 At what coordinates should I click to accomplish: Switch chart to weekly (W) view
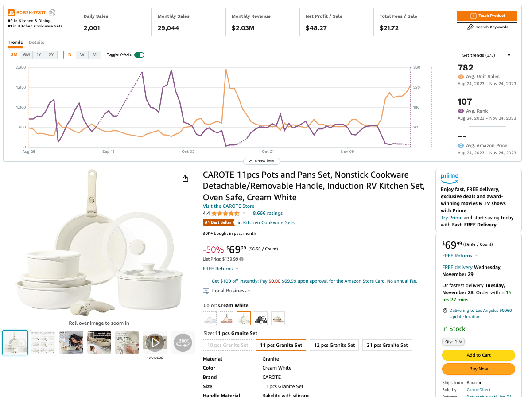tap(82, 55)
